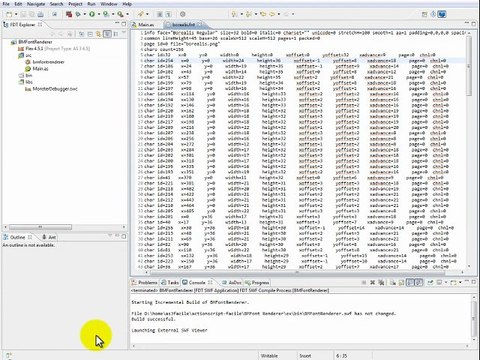Open the Search menu
The width and height of the screenshot is (480, 360).
[x=56, y=4]
